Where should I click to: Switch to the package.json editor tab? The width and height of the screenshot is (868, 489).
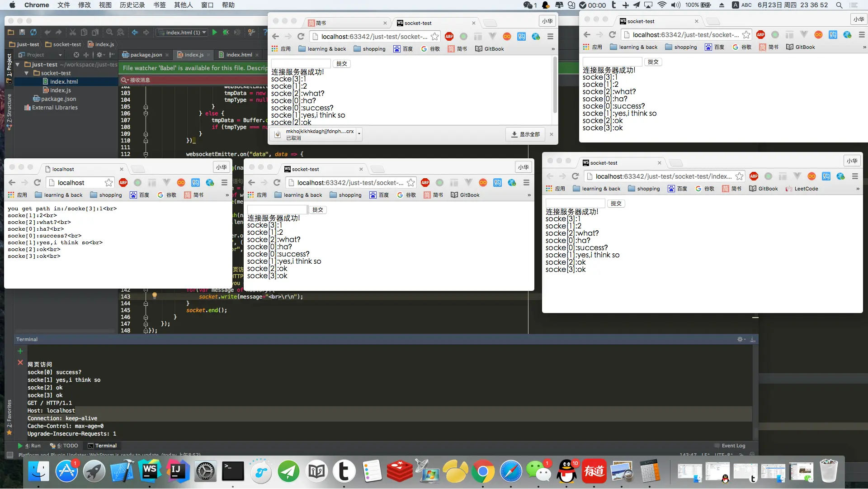146,55
